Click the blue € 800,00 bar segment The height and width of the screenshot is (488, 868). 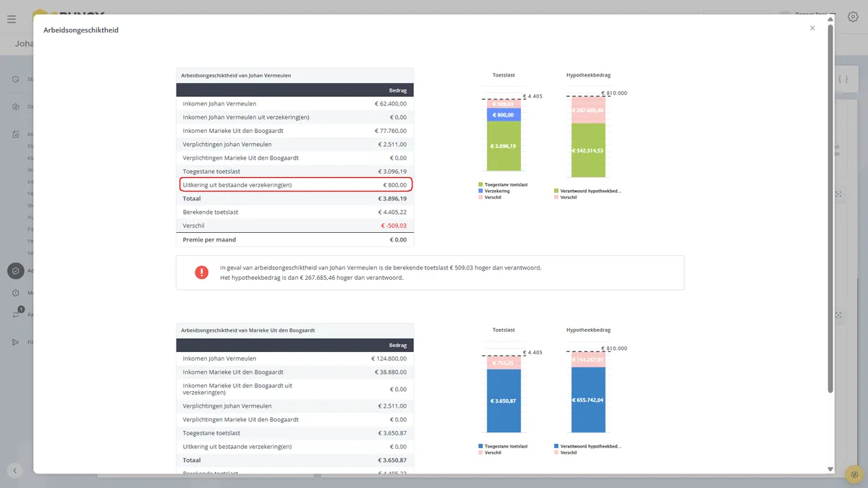[503, 115]
